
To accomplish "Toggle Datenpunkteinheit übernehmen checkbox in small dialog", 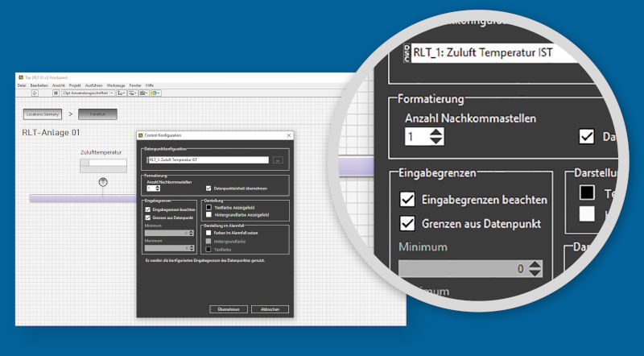I will click(x=208, y=188).
